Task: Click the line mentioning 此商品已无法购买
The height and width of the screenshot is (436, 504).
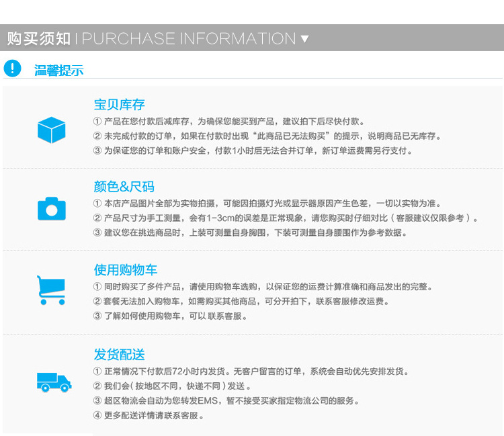Action: point(267,136)
